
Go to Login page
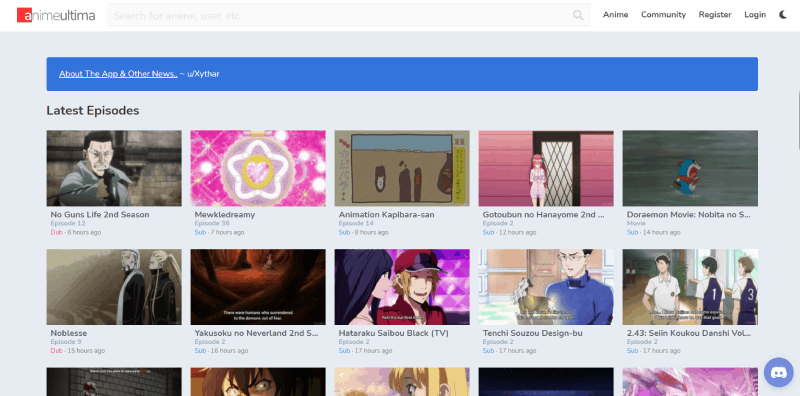[755, 15]
